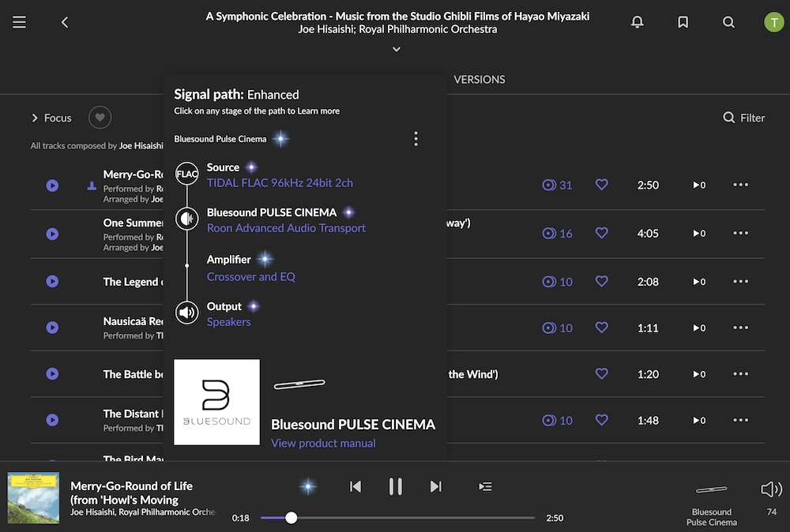Click the volume speaker icon
The width and height of the screenshot is (790, 532).
(771, 489)
